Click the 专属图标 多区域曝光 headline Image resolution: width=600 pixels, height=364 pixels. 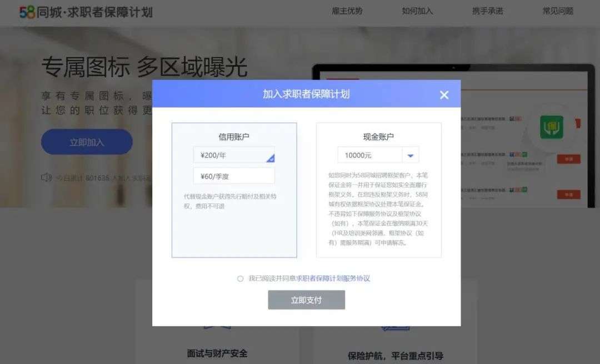[144, 67]
